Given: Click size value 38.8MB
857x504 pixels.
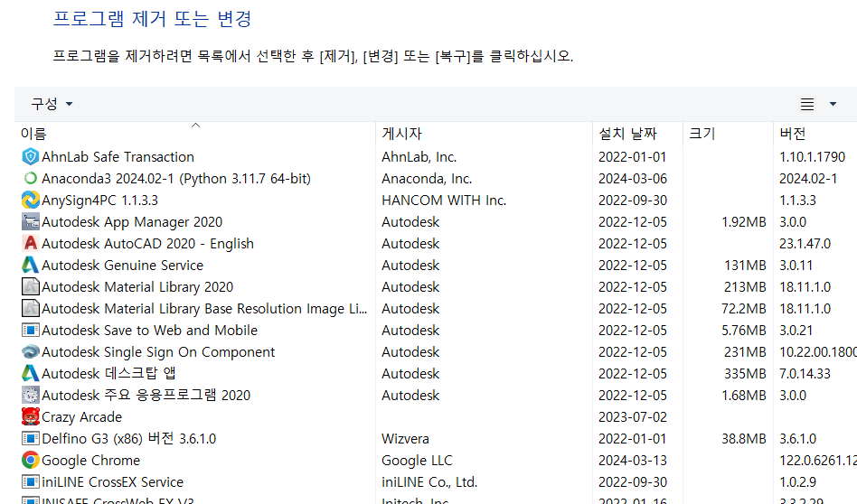Looking at the screenshot, I should click(x=743, y=438).
